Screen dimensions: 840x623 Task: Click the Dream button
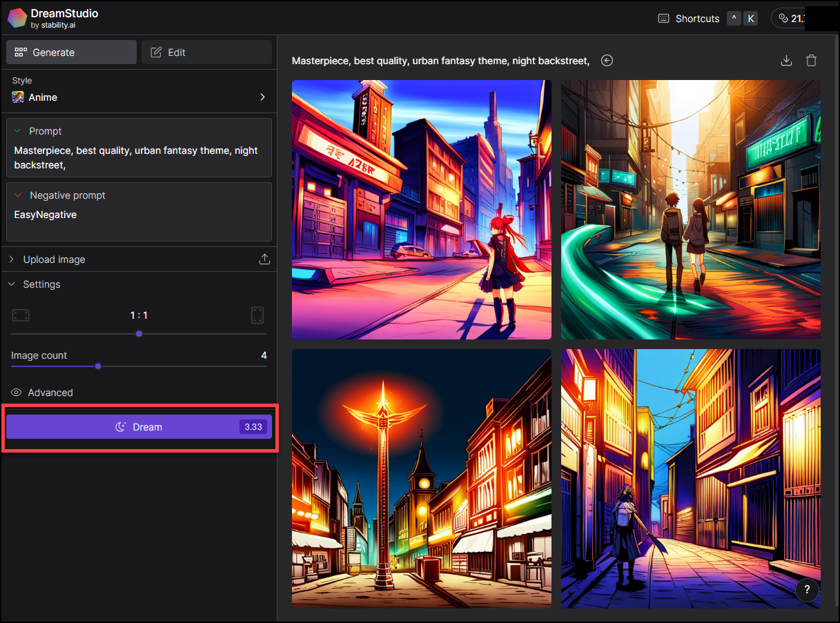pyautogui.click(x=139, y=427)
